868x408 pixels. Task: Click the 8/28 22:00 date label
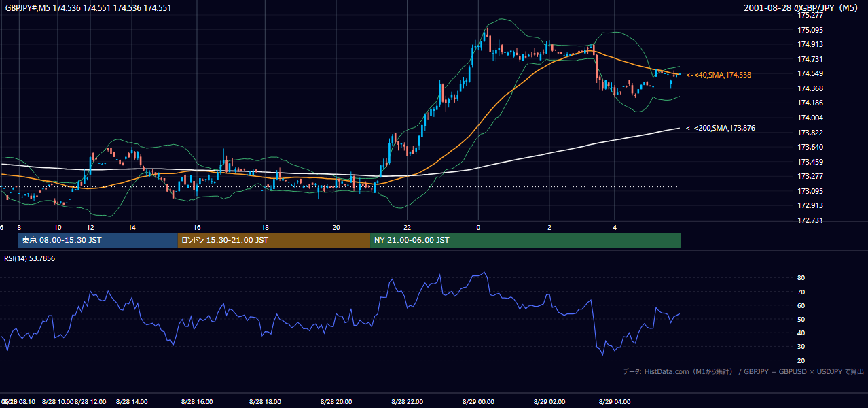407,401
